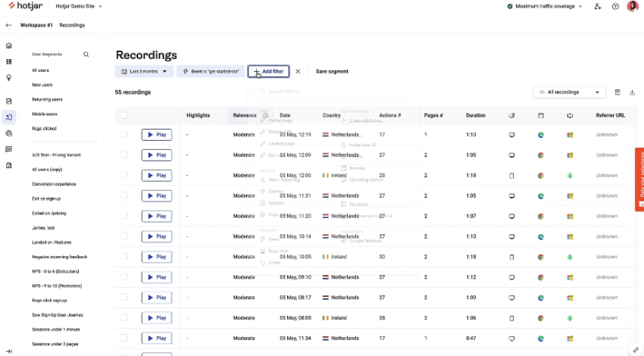Open the help question mark icon
This screenshot has width=644, height=356.
click(615, 6)
